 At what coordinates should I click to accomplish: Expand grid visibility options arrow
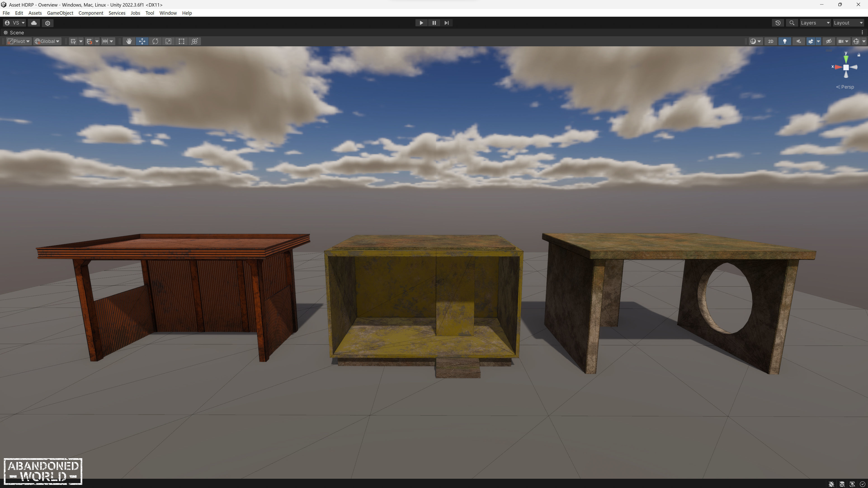click(80, 41)
